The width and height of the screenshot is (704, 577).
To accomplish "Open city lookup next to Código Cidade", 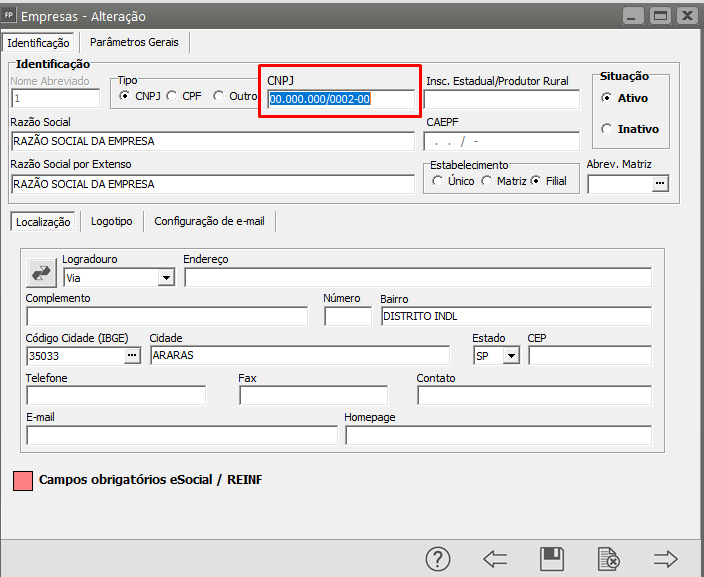I will click(132, 356).
